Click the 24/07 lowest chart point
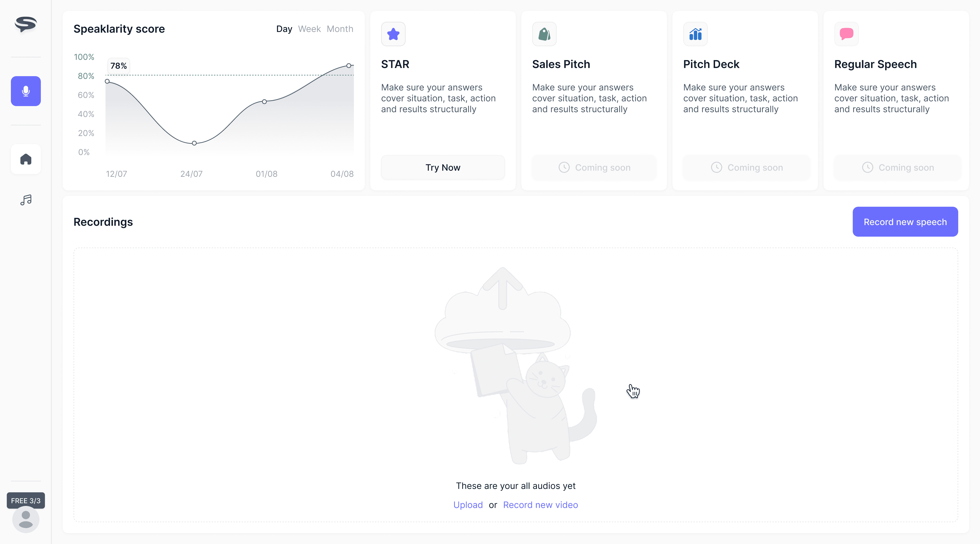The height and width of the screenshot is (544, 980). [194, 143]
